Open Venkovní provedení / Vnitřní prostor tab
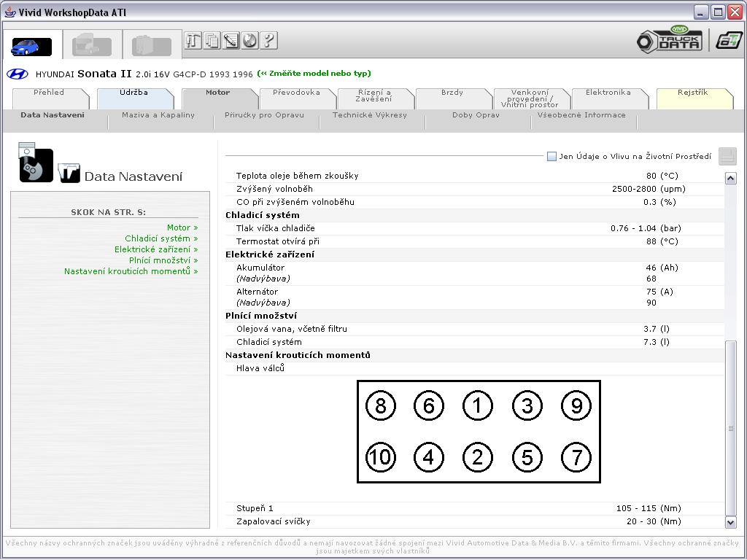 pyautogui.click(x=530, y=98)
